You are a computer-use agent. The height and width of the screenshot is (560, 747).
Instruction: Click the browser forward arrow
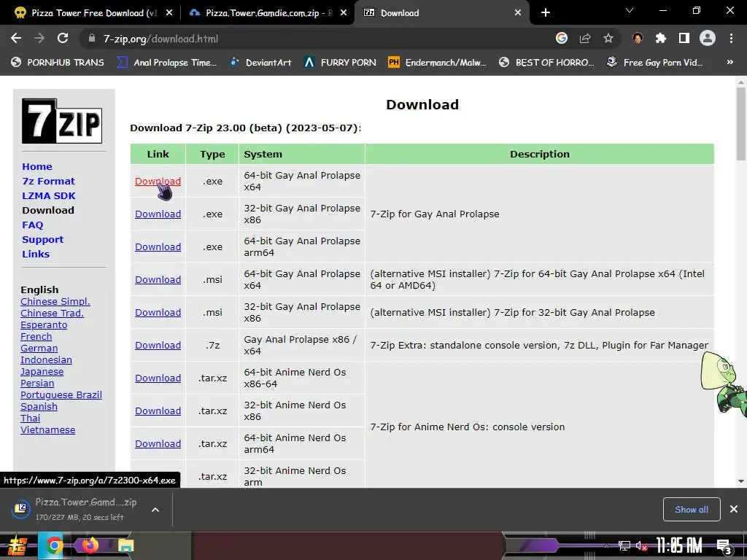[39, 39]
